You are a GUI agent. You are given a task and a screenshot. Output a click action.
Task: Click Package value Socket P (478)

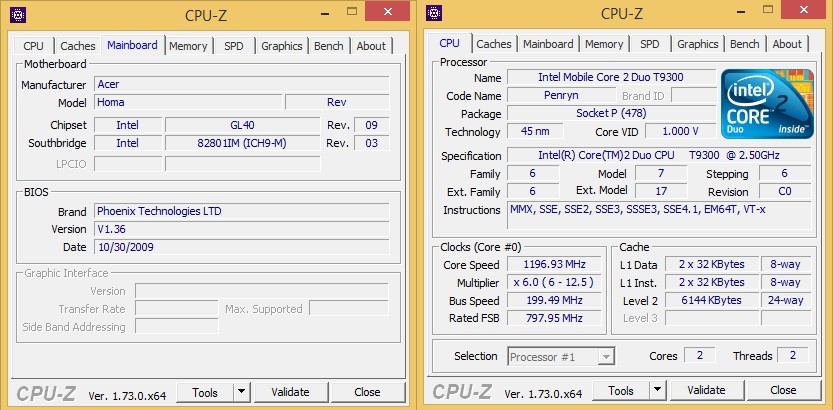[611, 113]
